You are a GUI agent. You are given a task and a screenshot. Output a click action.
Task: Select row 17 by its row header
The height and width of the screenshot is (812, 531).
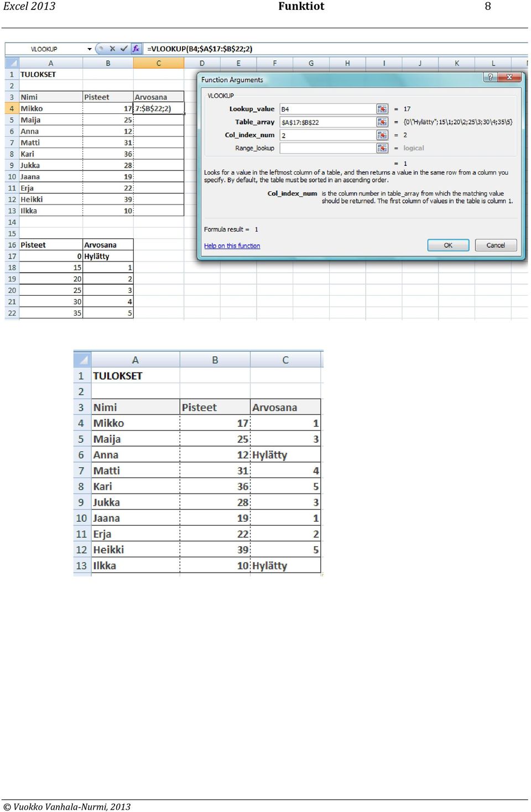(x=12, y=256)
